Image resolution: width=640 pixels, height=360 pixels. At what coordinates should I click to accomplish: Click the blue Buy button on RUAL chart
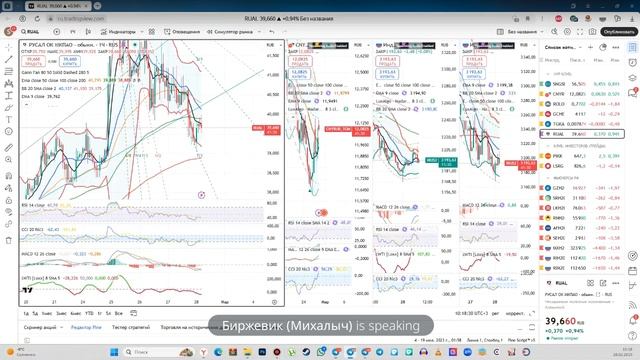(x=70, y=61)
